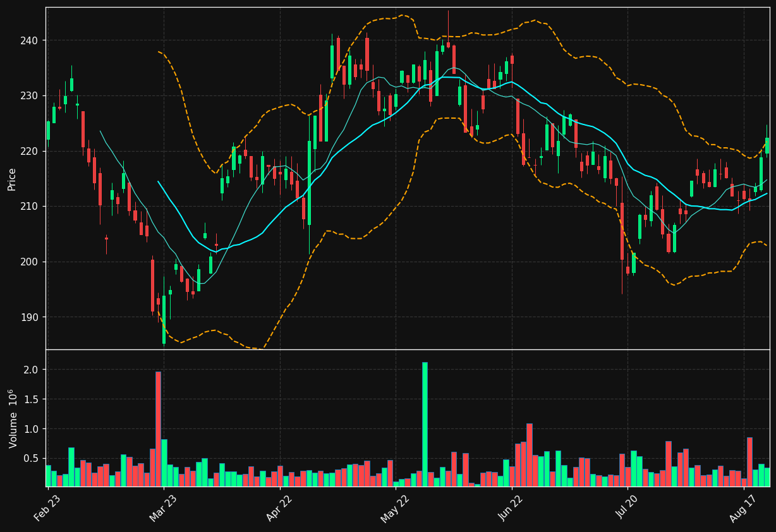Click the 210 price tick label

coord(30,206)
